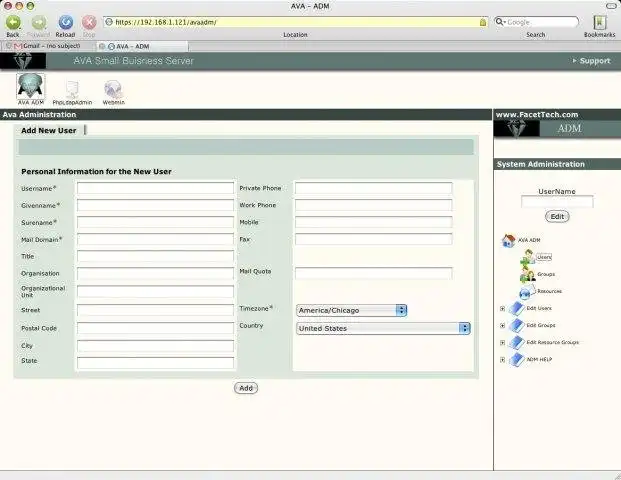Expand the ADM HELP tree node
The image size is (621, 480).
coord(502,360)
